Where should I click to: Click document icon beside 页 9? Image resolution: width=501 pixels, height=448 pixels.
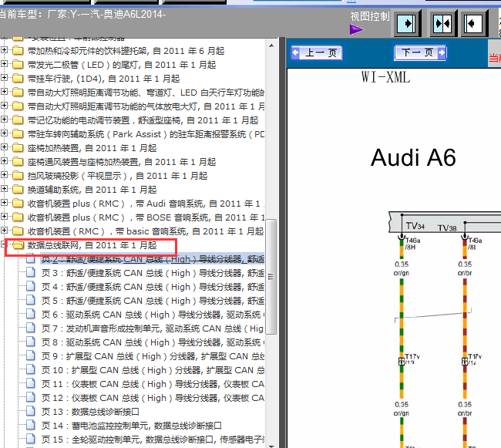click(31, 355)
